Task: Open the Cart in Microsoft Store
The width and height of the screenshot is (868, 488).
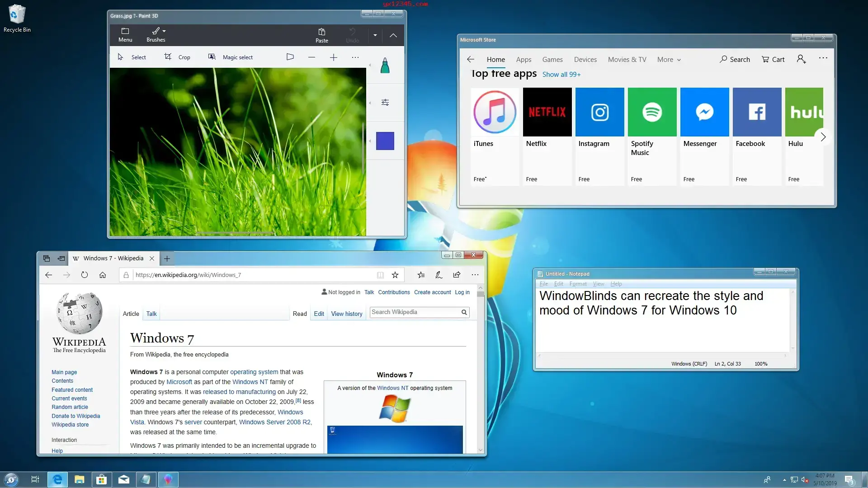Action: pos(773,59)
